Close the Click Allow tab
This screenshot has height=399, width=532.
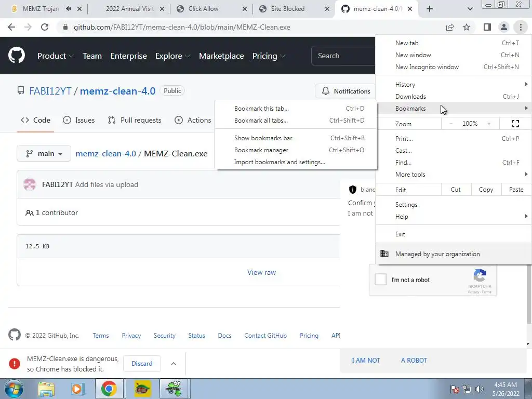pyautogui.click(x=245, y=9)
